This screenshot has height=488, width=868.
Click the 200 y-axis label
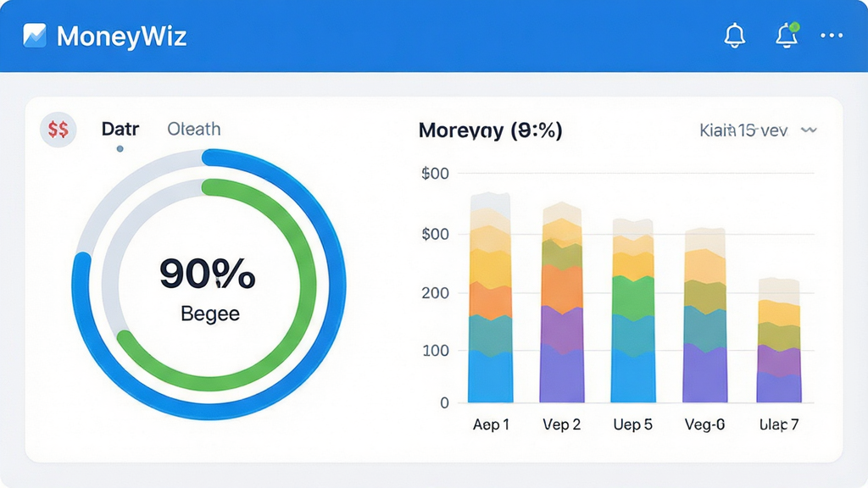pos(435,292)
